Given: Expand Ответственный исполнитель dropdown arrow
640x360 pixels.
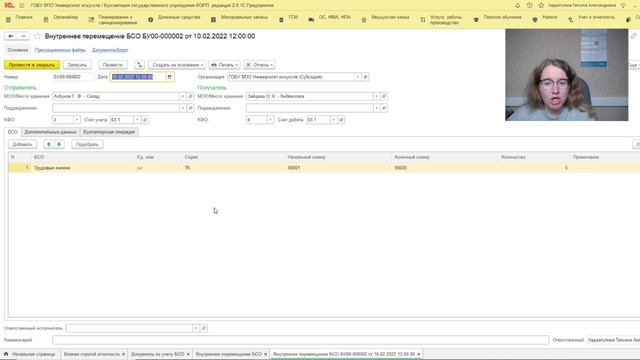Looking at the screenshot, I should (x=196, y=328).
